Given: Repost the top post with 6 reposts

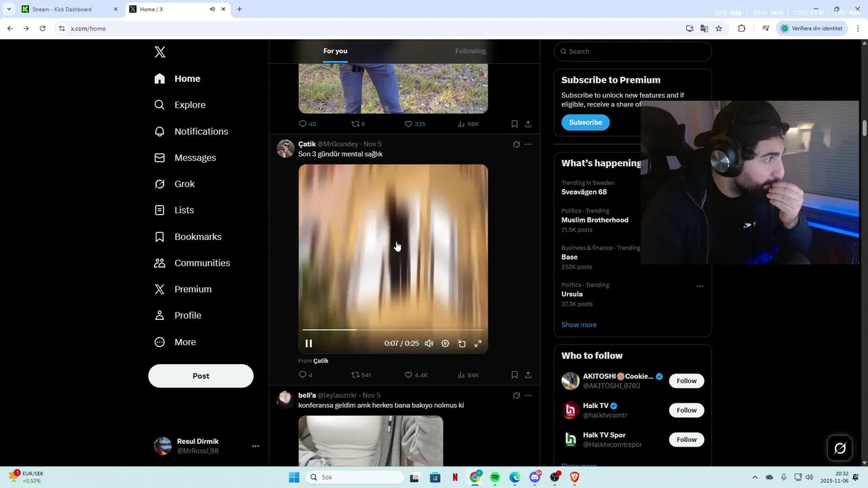Looking at the screenshot, I should coord(355,124).
